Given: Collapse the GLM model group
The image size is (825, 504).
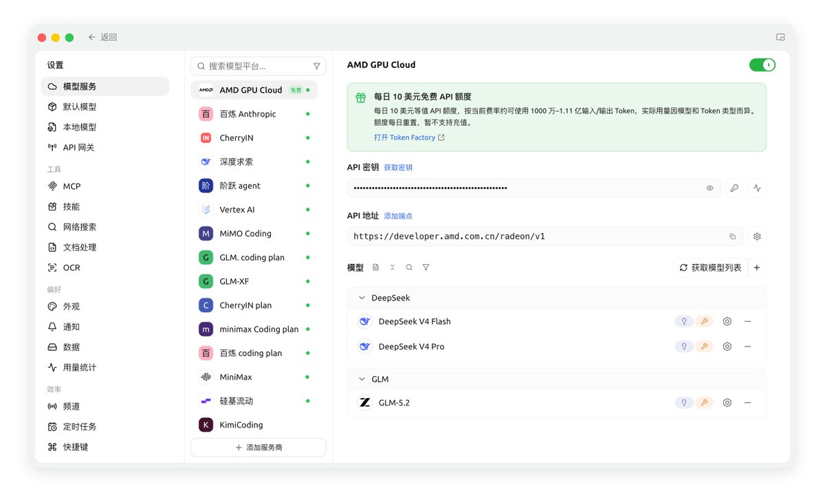Looking at the screenshot, I should tap(362, 379).
